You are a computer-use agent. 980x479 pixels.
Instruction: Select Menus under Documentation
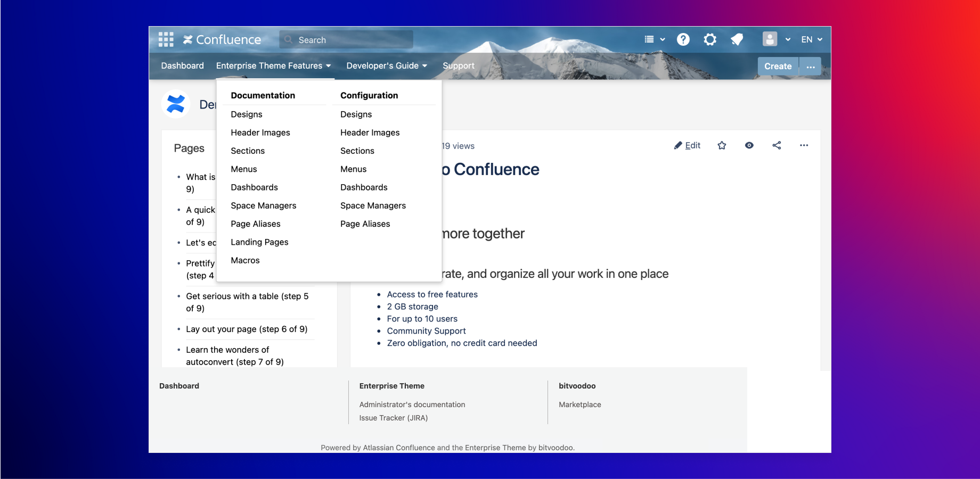244,169
